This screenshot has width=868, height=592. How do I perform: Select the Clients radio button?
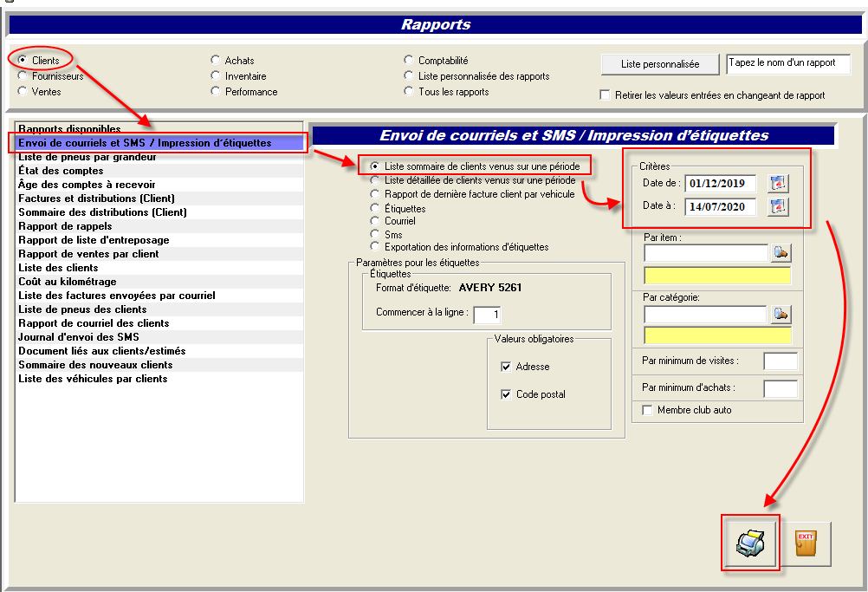point(23,60)
